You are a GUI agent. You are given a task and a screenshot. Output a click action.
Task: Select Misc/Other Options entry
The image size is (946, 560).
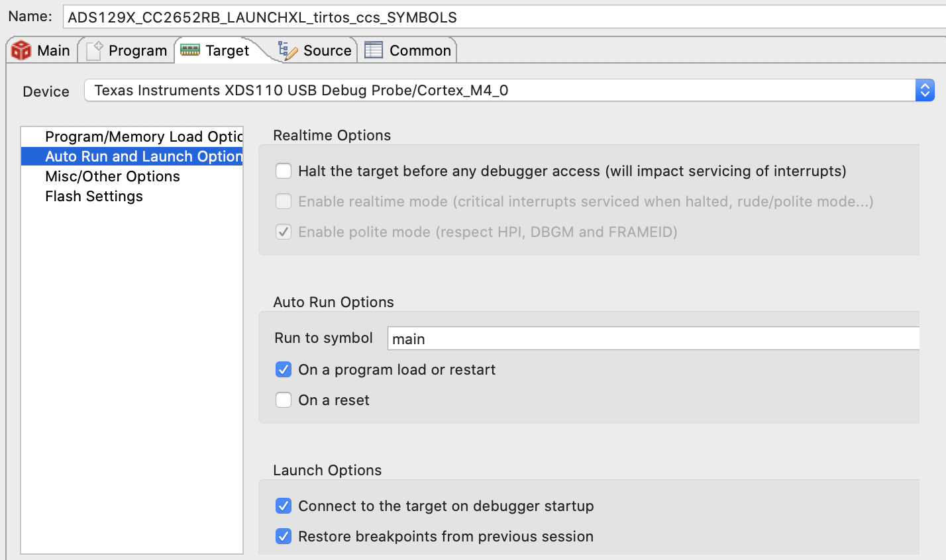point(132,176)
